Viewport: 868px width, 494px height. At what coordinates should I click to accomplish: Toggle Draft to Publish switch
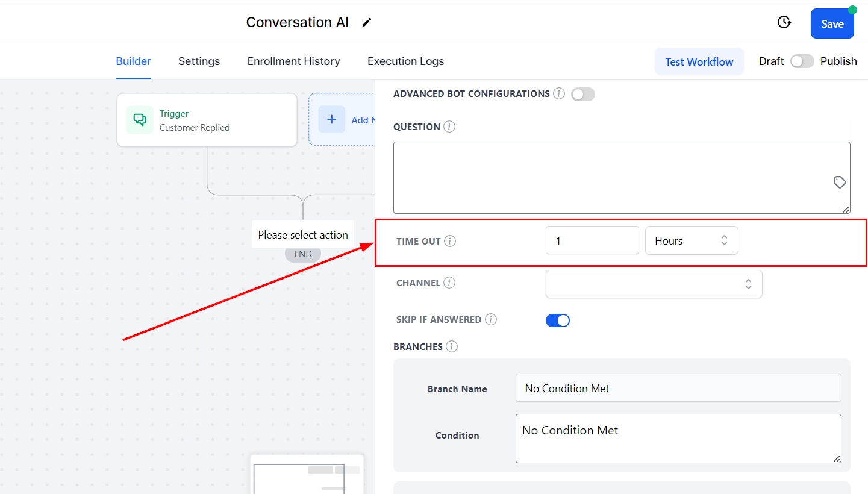pyautogui.click(x=802, y=61)
